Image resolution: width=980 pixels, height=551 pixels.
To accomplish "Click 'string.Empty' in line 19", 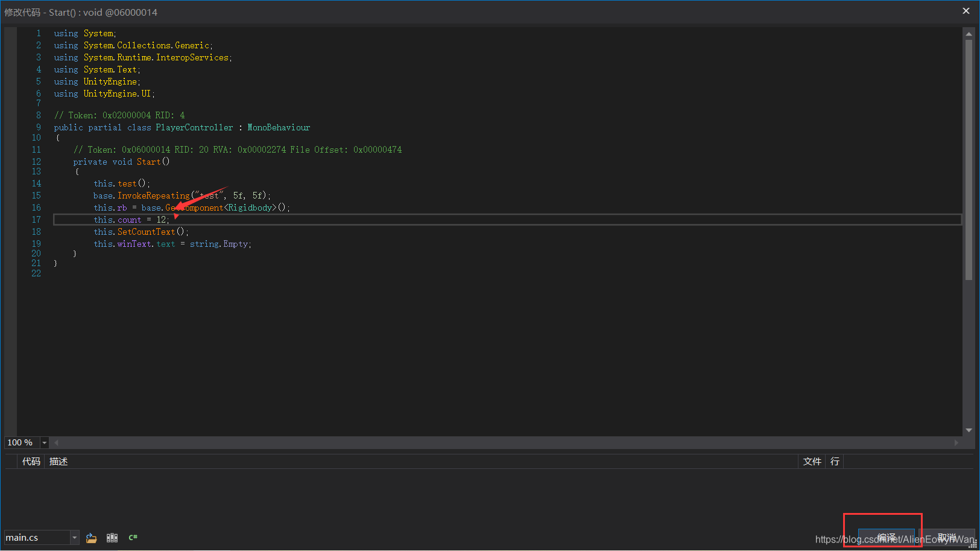I will pos(219,244).
